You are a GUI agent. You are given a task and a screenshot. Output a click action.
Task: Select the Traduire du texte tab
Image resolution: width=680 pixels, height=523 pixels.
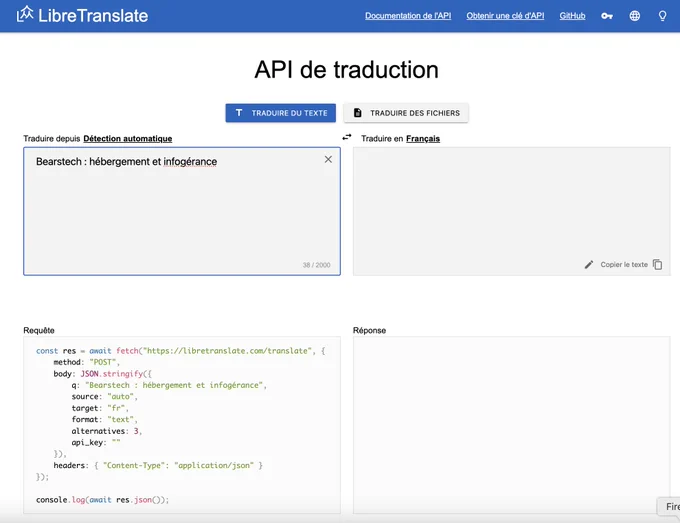point(281,113)
